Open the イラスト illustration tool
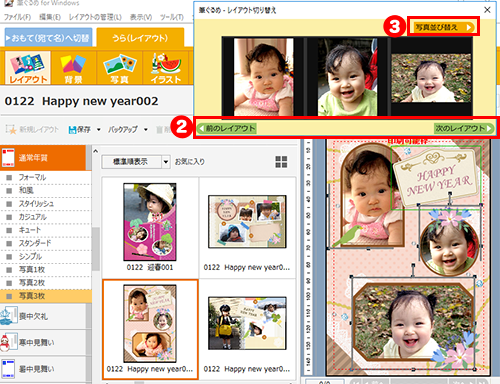 coord(166,67)
